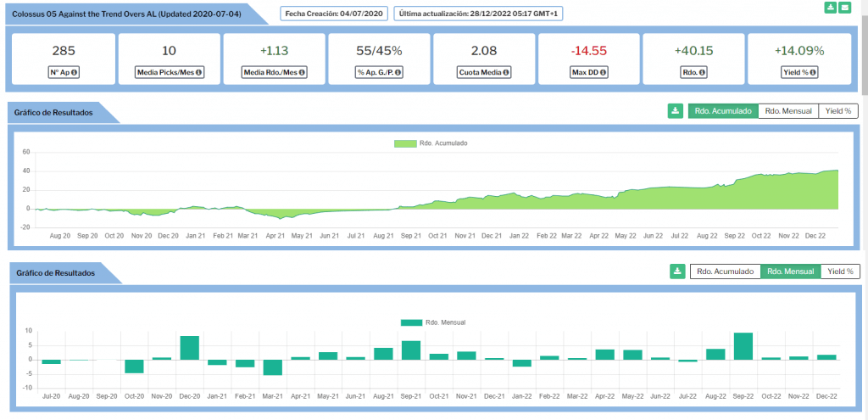Toggle the Rdo. Acumulado legend swatch
Viewport: 868px width, 420px height.
[x=404, y=143]
